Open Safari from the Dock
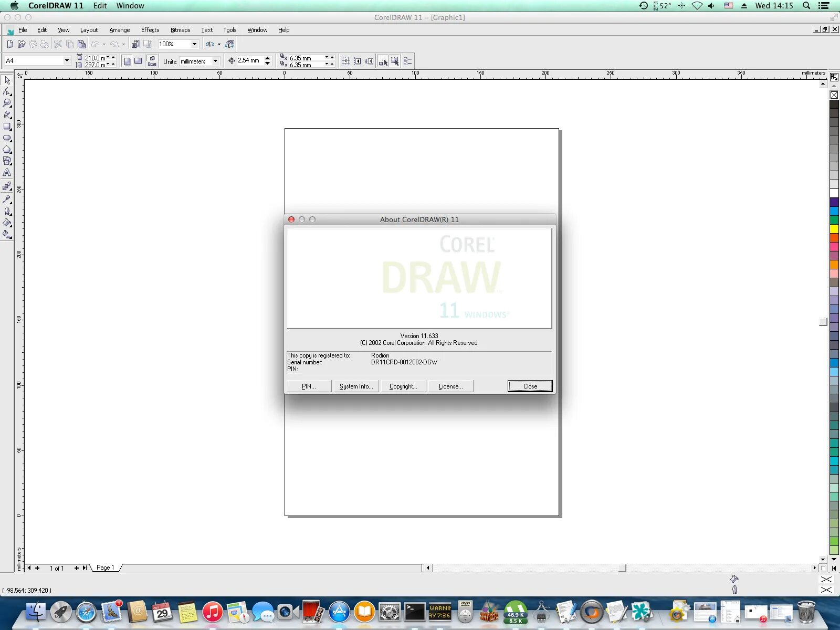 (86, 612)
